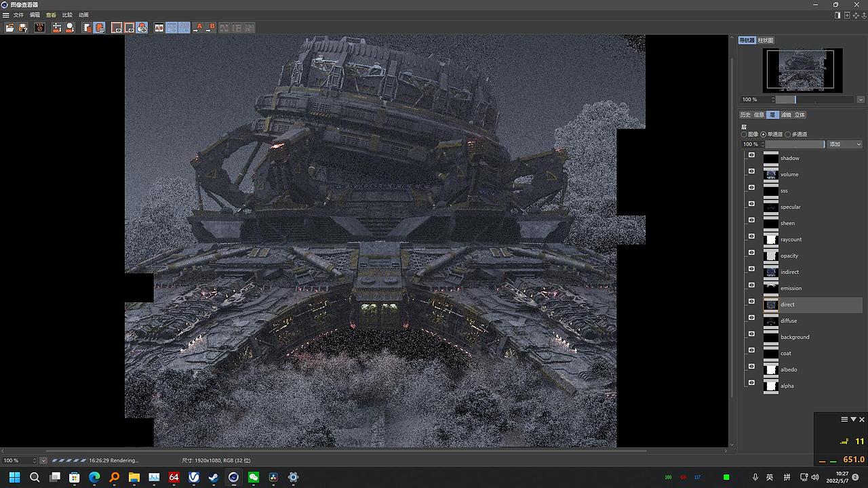Click the panel layout icon in the top-right corner
This screenshot has width=868, height=488.
click(837, 15)
